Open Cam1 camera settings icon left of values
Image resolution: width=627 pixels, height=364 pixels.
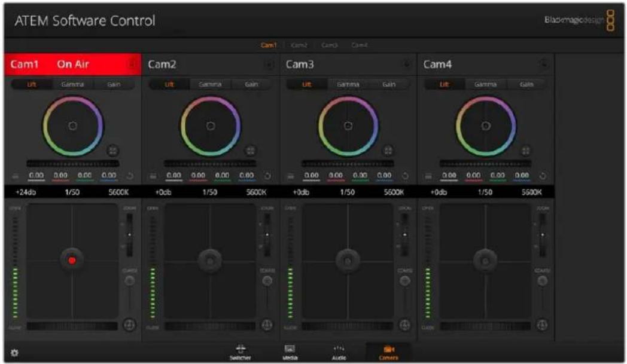pos(15,176)
